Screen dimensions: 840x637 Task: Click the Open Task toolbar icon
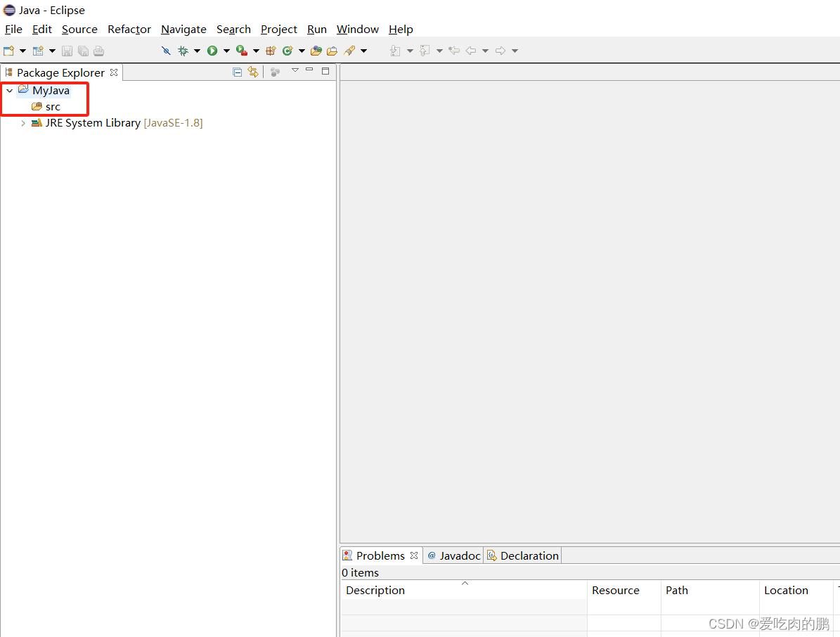(x=332, y=51)
